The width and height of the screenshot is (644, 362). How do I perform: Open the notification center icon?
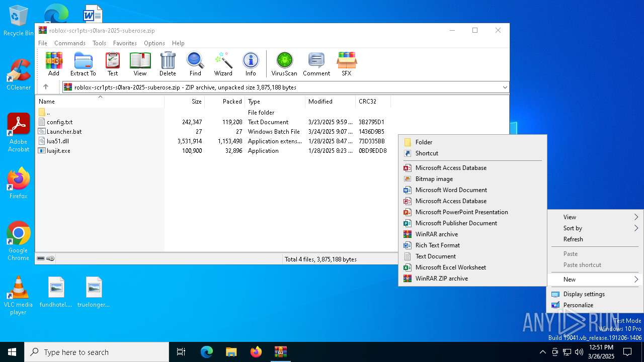pyautogui.click(x=628, y=352)
